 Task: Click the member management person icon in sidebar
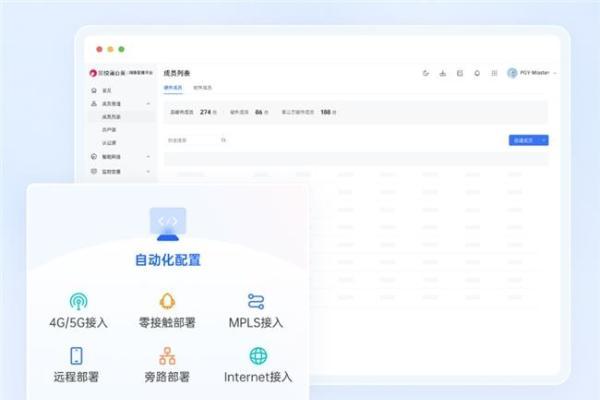point(94,104)
